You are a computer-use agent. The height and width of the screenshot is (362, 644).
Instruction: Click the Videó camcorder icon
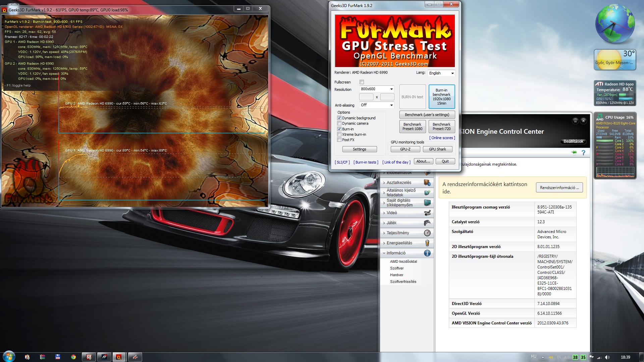(x=427, y=213)
